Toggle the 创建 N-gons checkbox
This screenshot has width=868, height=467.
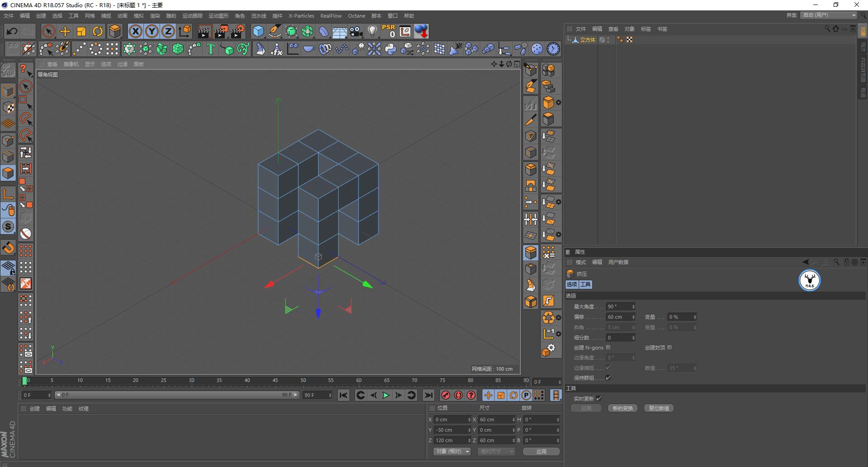tap(608, 348)
